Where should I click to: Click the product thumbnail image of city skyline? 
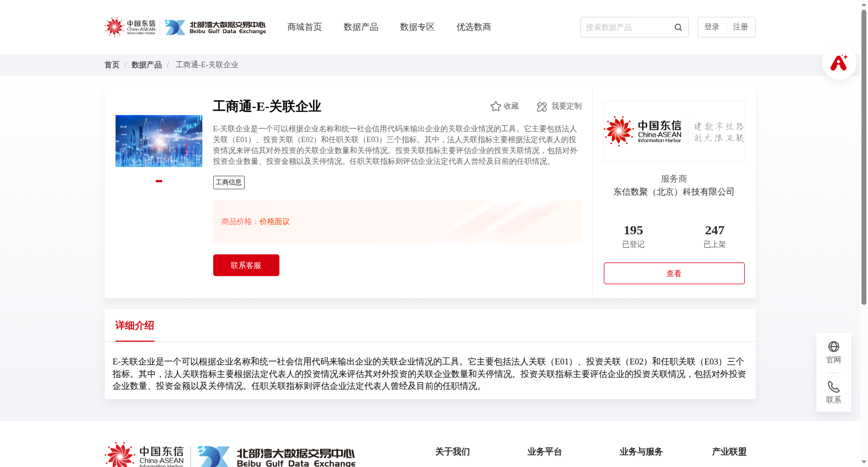point(159,141)
